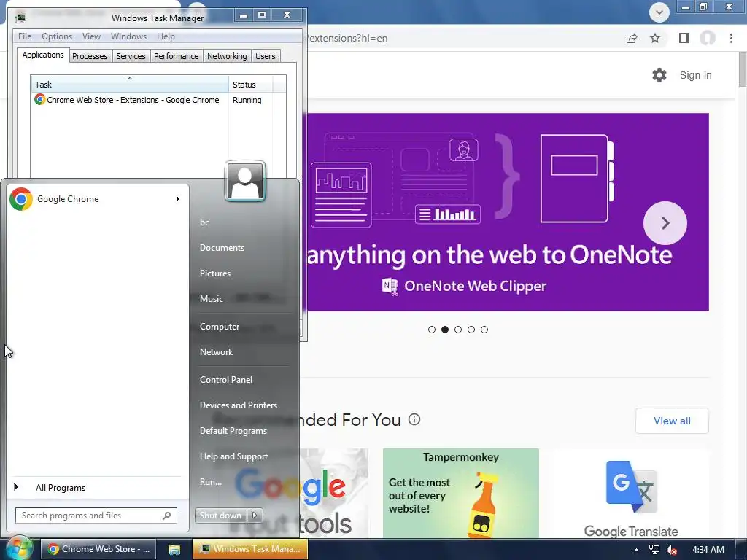The height and width of the screenshot is (560, 747).
Task: Select the fourth carousel dot
Action: tap(471, 330)
